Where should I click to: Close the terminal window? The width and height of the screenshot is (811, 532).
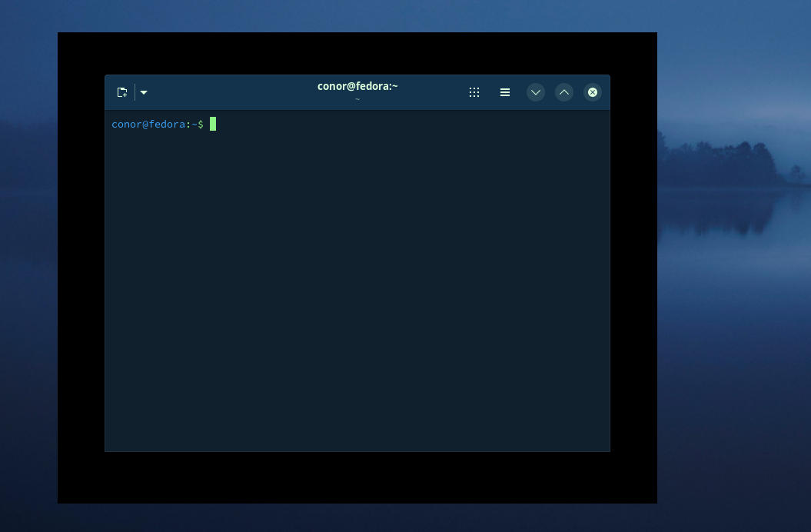(593, 92)
